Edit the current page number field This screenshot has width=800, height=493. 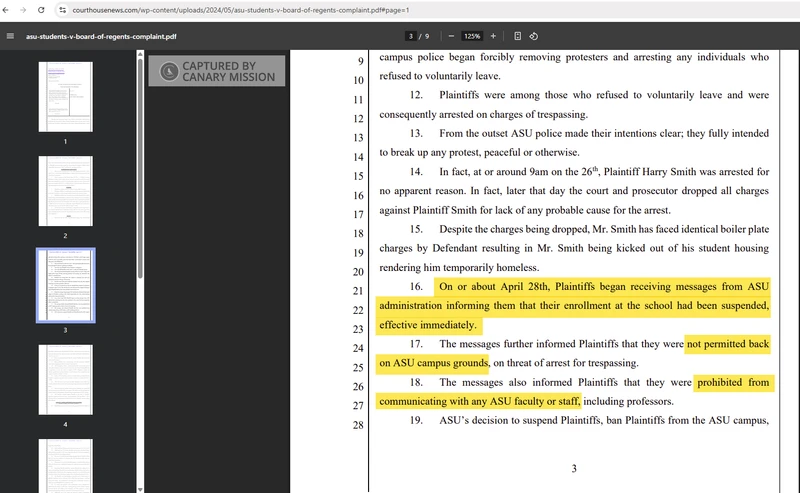tap(410, 36)
